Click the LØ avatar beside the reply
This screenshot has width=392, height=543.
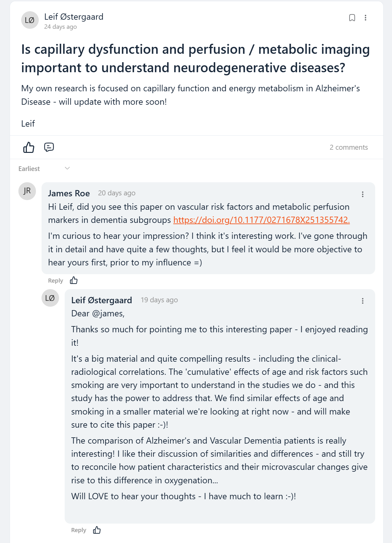pos(50,298)
